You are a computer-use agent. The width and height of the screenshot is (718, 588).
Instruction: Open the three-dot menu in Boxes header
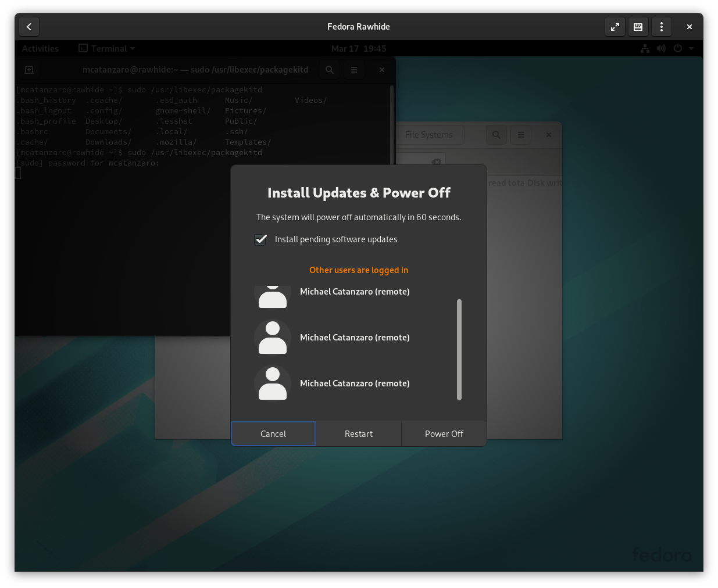click(662, 27)
